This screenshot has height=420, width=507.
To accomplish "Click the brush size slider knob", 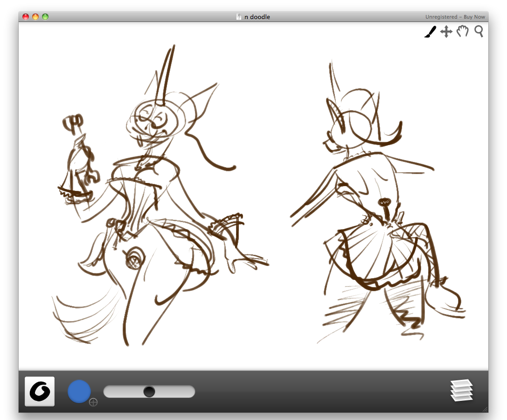I will (x=149, y=392).
